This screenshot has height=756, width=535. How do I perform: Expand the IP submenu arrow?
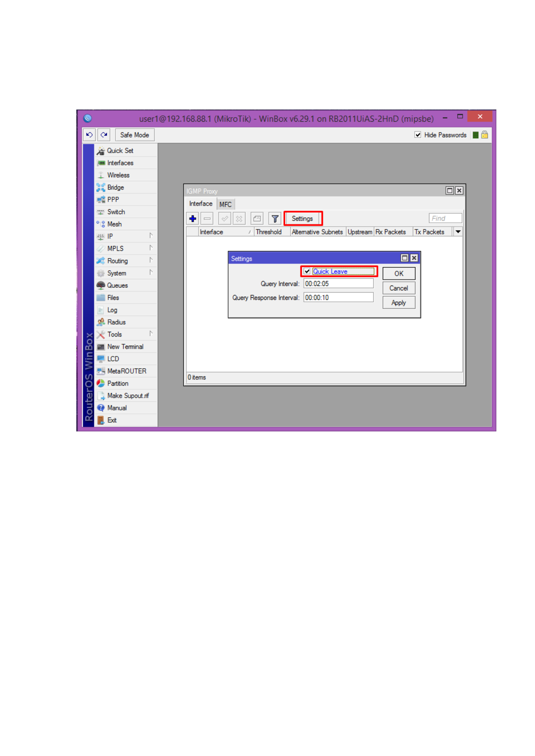click(x=151, y=236)
